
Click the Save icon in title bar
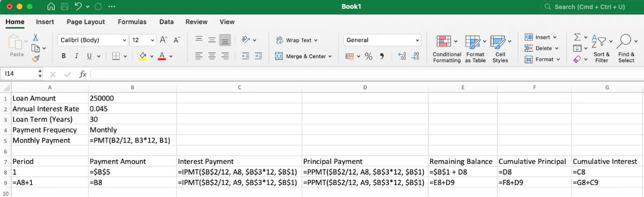coord(64,7)
